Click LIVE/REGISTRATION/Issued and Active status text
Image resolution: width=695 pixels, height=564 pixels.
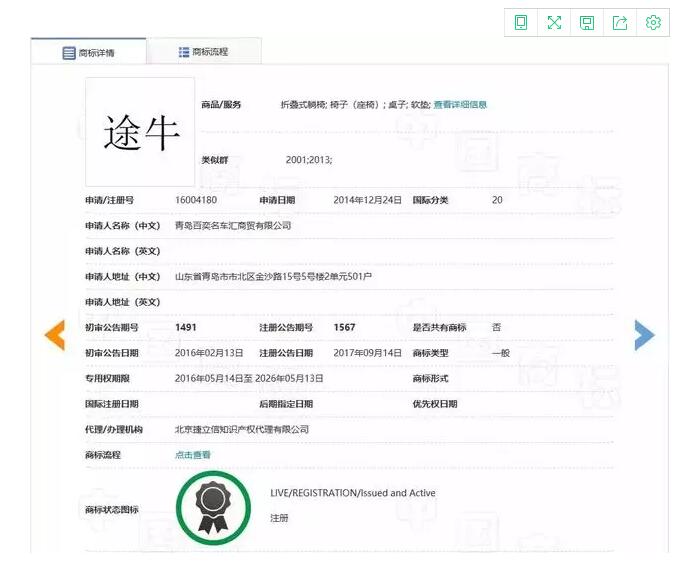tap(353, 493)
